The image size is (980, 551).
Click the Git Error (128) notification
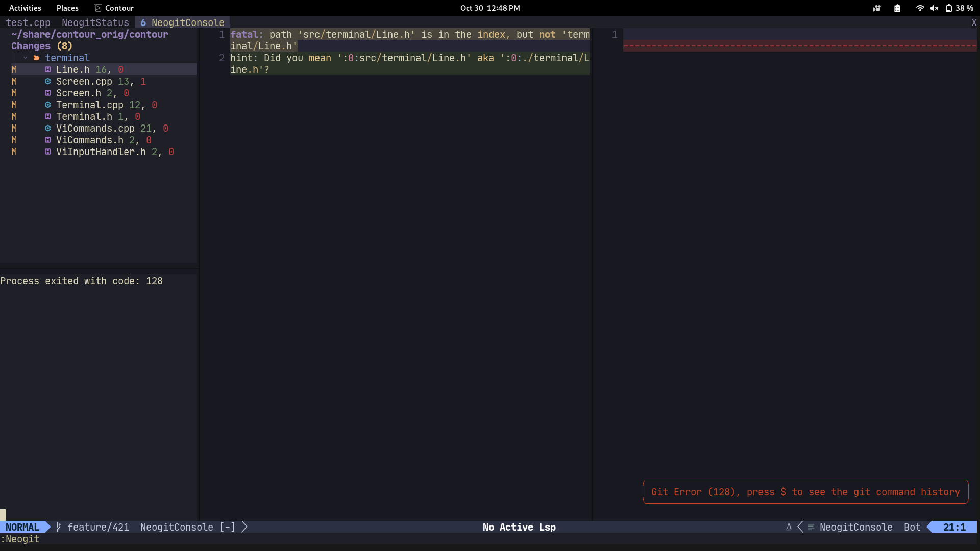pyautogui.click(x=805, y=492)
